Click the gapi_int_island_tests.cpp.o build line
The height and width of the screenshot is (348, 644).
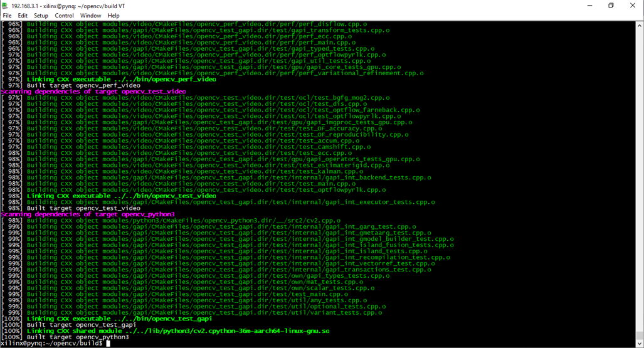tap(214, 251)
